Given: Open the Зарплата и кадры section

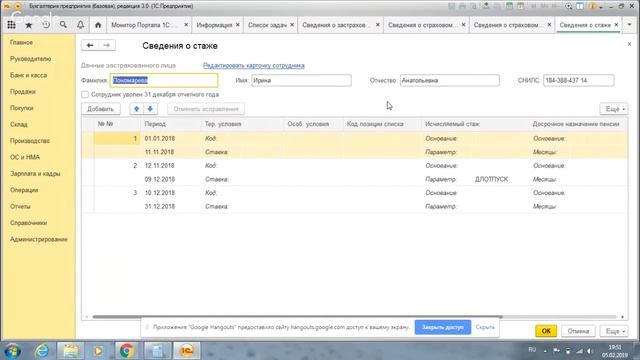Looking at the screenshot, I should [x=35, y=173].
